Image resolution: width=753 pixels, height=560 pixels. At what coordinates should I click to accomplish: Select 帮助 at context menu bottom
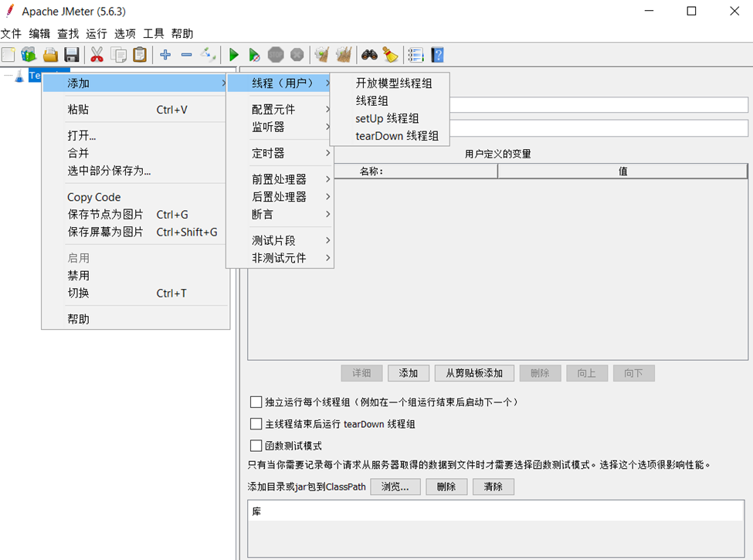134,319
